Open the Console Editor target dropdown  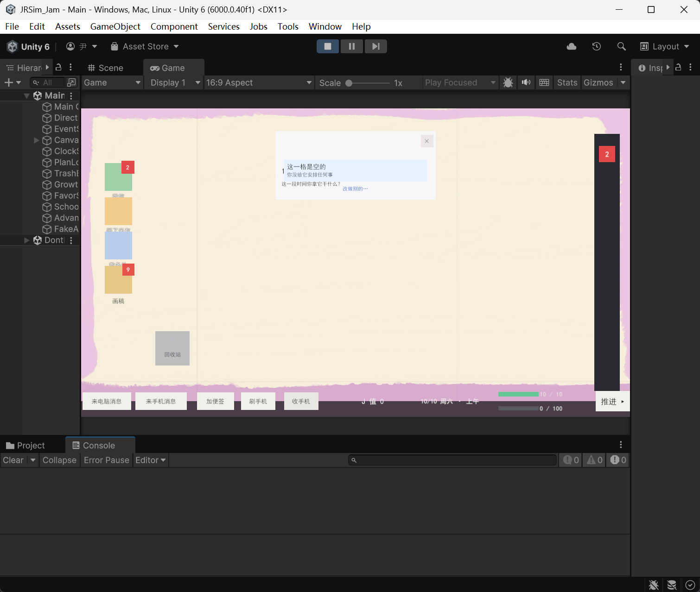tap(151, 460)
